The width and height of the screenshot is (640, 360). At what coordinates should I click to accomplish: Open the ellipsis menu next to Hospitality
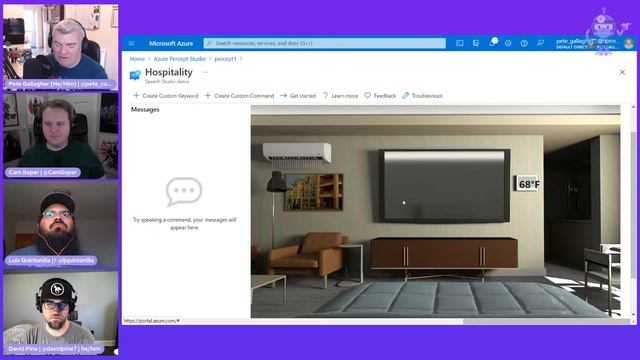(205, 72)
